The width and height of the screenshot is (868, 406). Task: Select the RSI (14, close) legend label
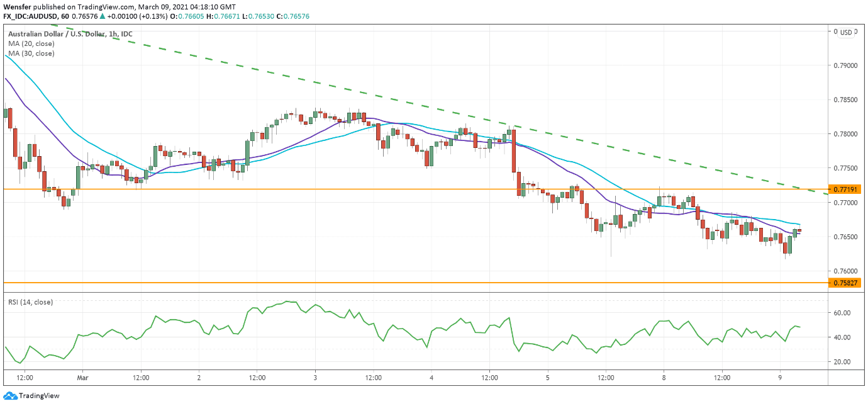[30, 302]
